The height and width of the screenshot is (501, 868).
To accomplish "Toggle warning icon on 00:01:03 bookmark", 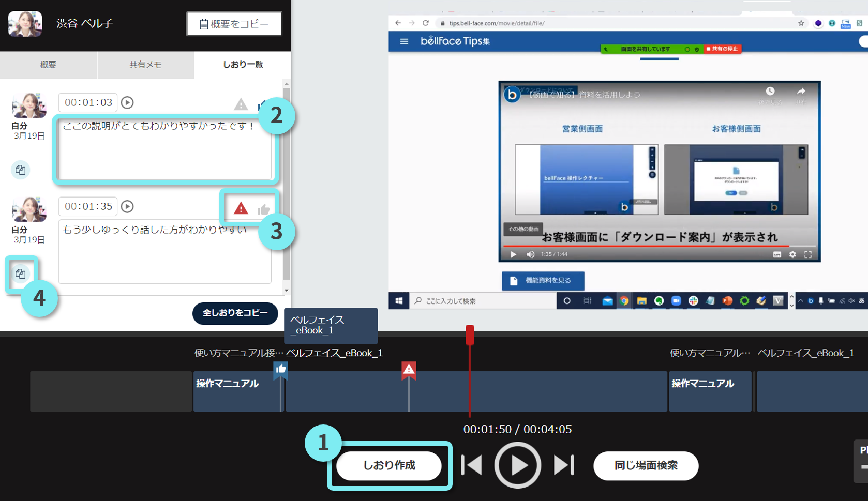I will (241, 104).
